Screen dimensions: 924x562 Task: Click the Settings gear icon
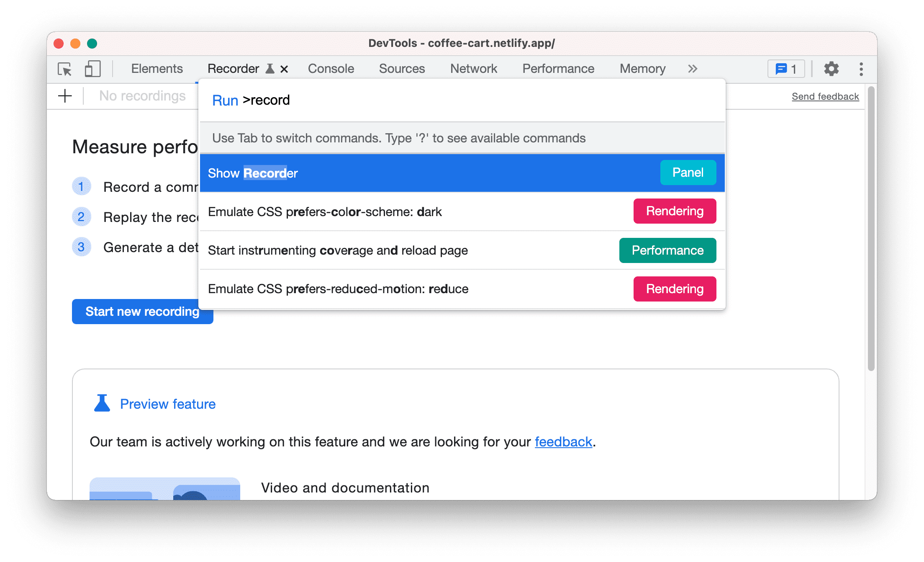click(x=830, y=69)
